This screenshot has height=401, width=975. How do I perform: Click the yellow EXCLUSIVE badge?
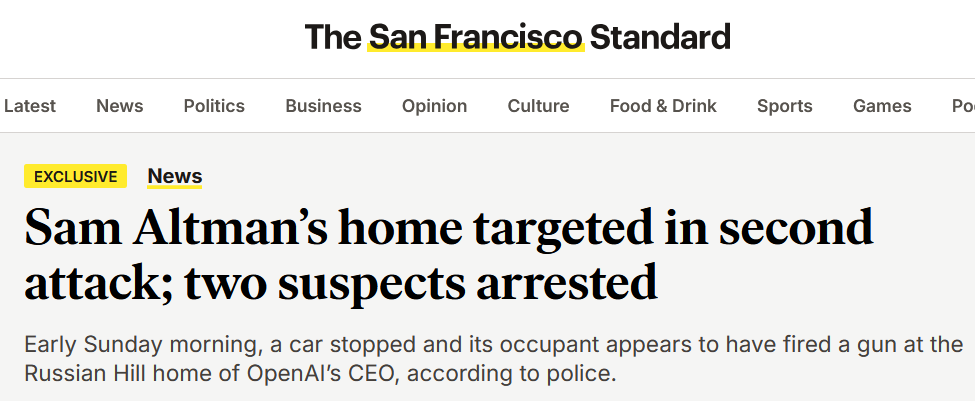(76, 177)
